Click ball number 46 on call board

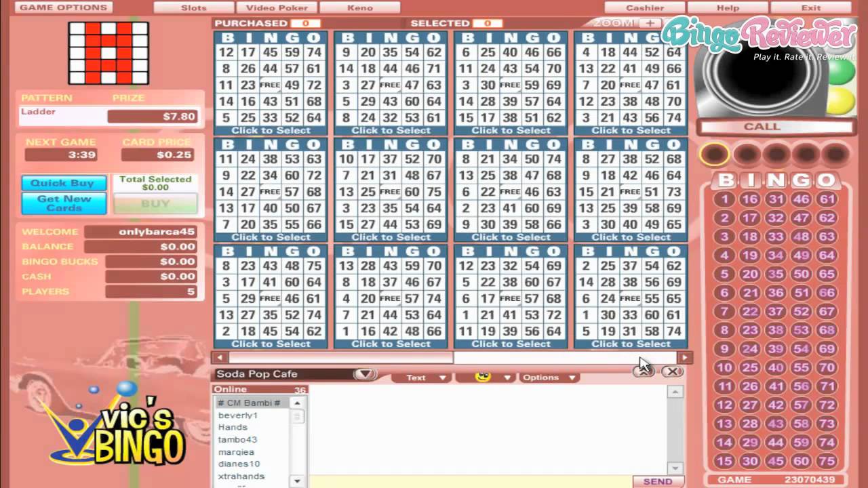tap(801, 199)
